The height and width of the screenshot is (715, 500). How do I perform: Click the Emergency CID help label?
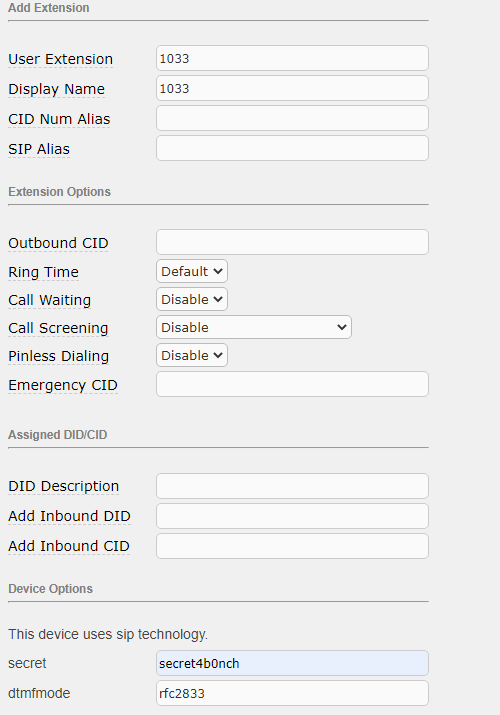63,385
